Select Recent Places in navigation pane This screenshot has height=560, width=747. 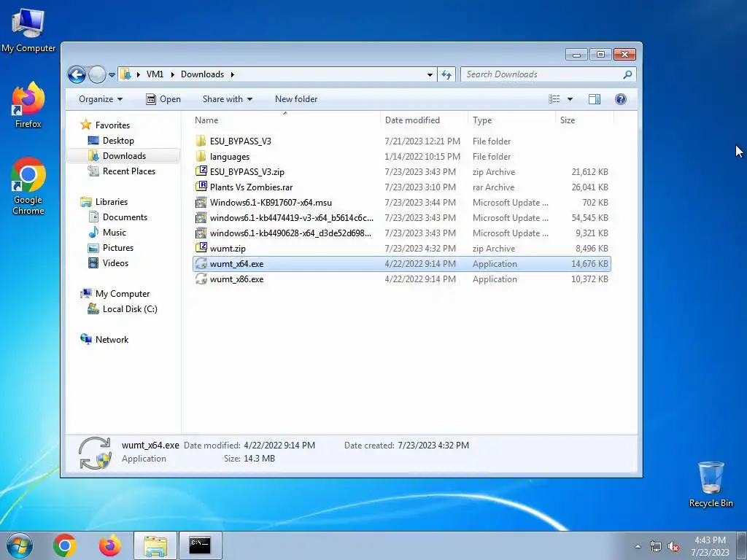tap(128, 171)
